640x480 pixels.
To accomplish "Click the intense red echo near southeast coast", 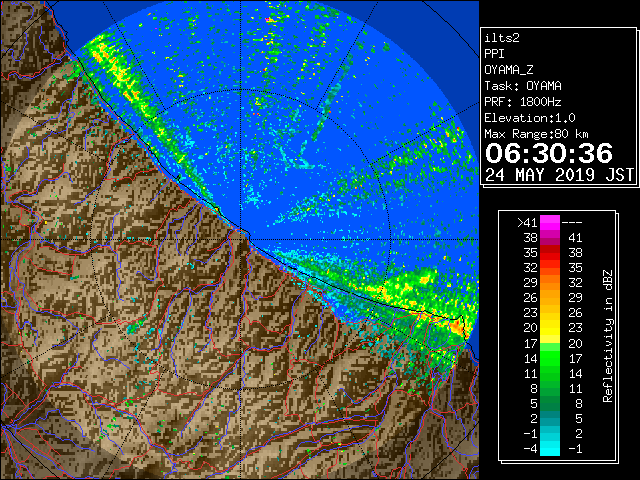I will [456, 326].
